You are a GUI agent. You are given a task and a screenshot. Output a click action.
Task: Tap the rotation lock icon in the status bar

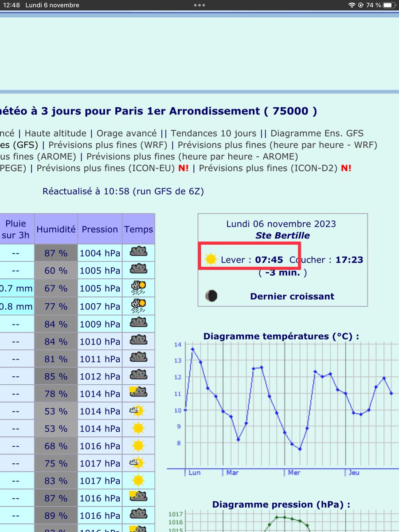pyautogui.click(x=361, y=5)
